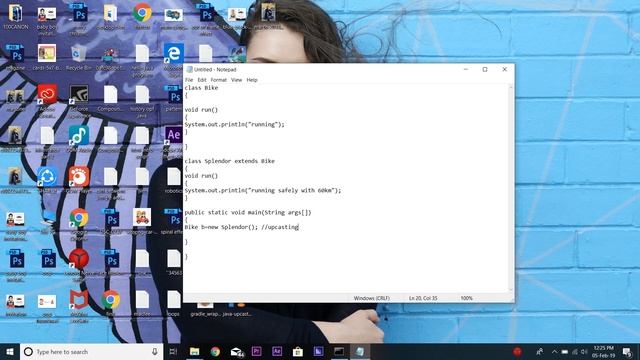
Task: Select the 'baby boy invitati...' desktop image
Action: click(x=47, y=19)
